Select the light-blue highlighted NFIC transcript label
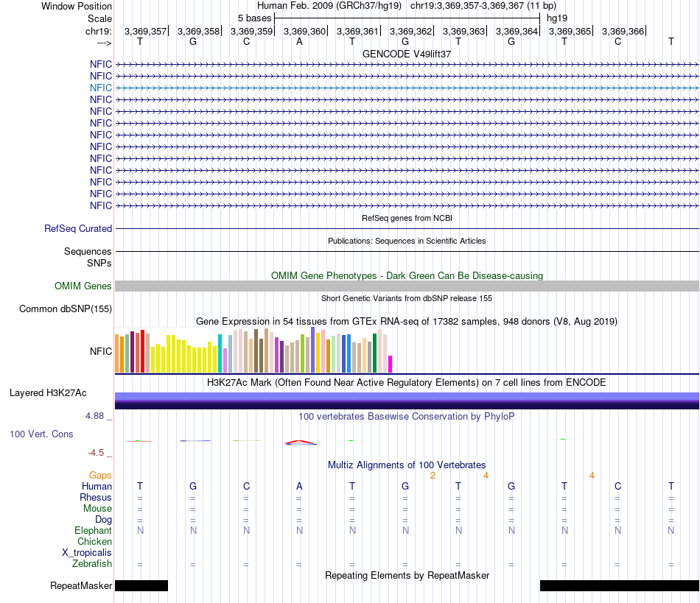The height and width of the screenshot is (603, 700). 100,88
